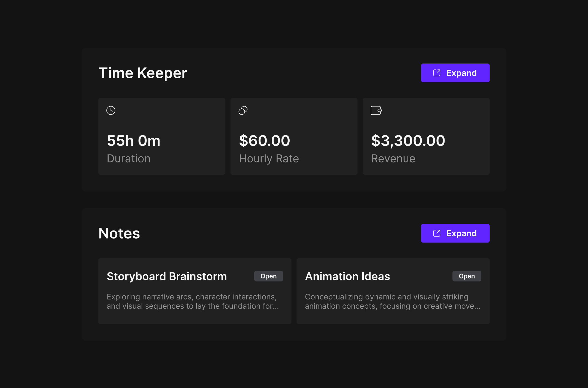Click the Animation Ideas description text
This screenshot has width=588, height=388.
pos(393,301)
